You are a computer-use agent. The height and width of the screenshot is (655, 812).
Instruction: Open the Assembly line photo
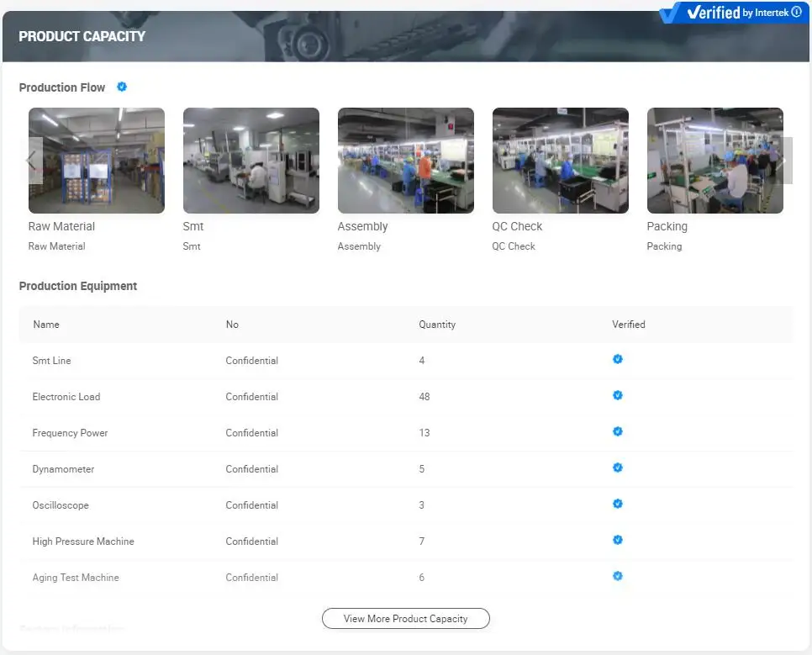[405, 161]
